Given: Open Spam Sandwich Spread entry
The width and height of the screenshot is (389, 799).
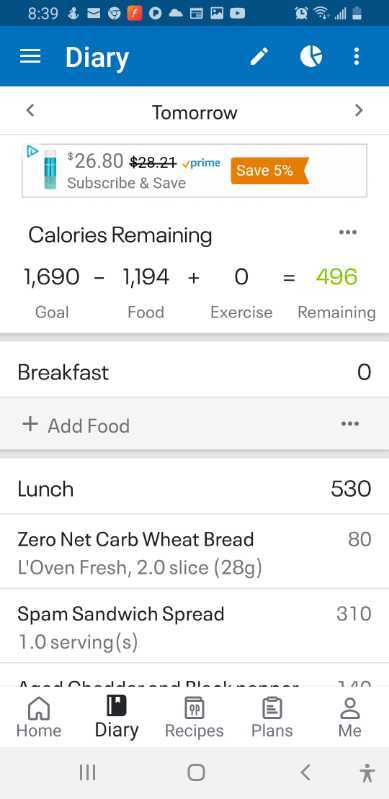Looking at the screenshot, I should 194,626.
